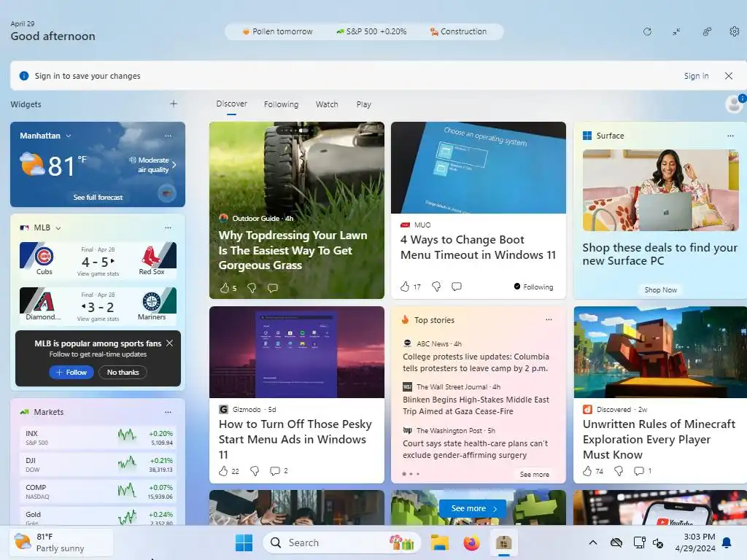This screenshot has height=560, width=747.
Task: View game stats for Diamondbacks vs Mariners
Action: pyautogui.click(x=98, y=319)
